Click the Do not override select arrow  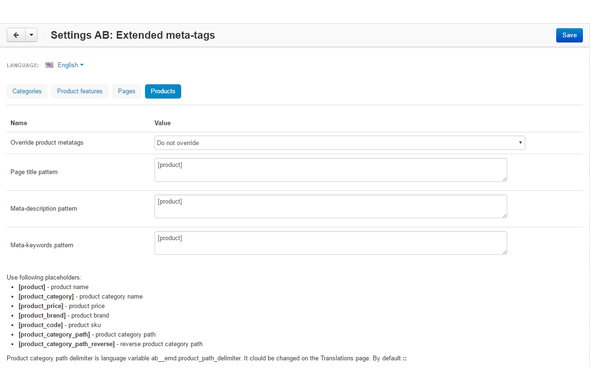[x=520, y=143]
